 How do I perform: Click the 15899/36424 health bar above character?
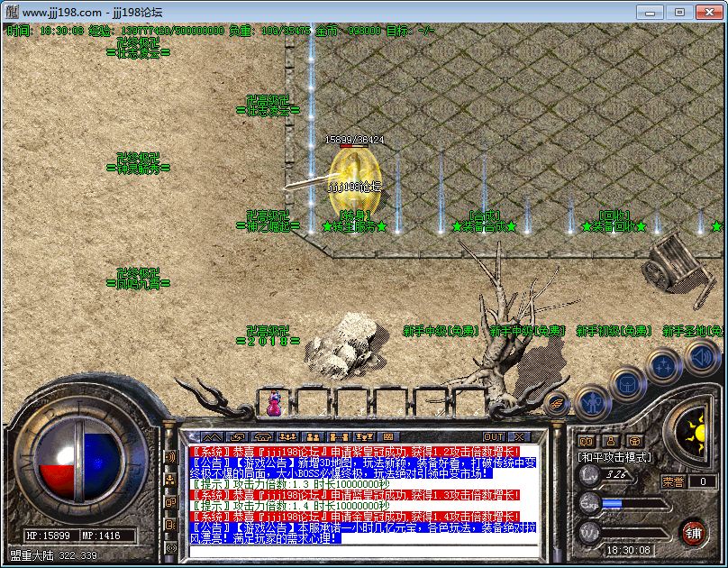(x=354, y=145)
